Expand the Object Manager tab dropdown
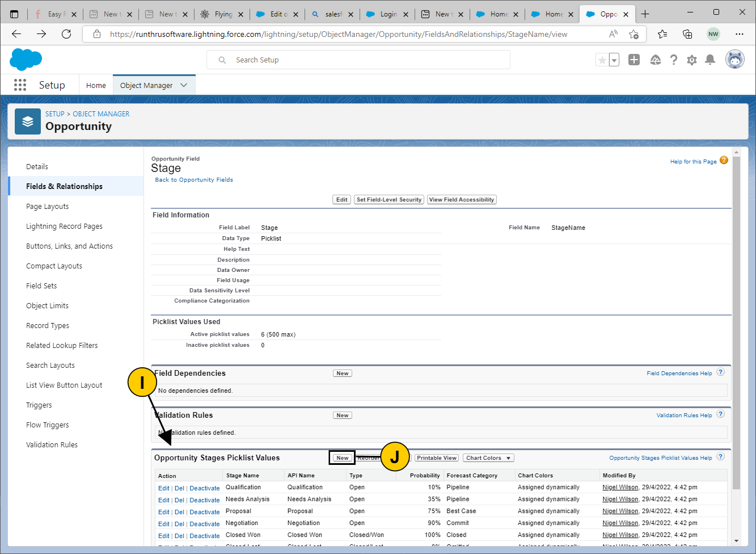The image size is (756, 554). (x=184, y=85)
